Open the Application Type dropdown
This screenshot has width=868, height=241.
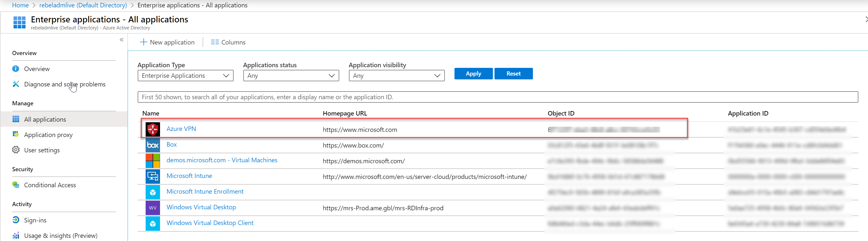click(x=186, y=76)
